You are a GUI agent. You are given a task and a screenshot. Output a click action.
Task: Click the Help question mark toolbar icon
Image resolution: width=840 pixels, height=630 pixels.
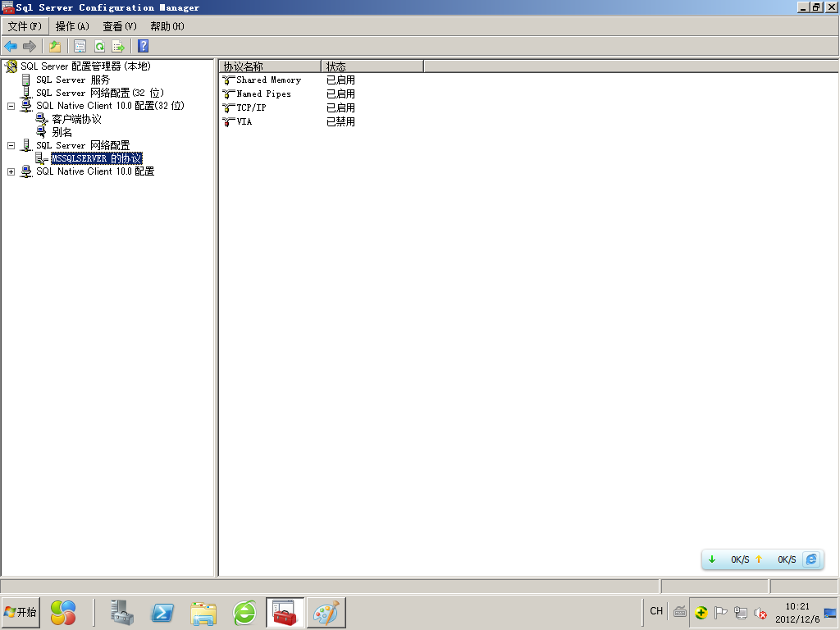click(143, 46)
